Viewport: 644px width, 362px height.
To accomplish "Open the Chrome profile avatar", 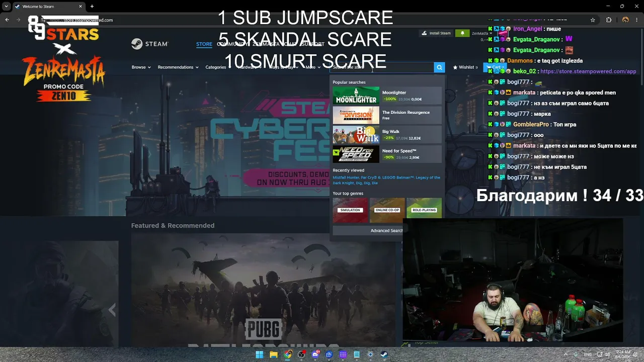I will point(625,20).
